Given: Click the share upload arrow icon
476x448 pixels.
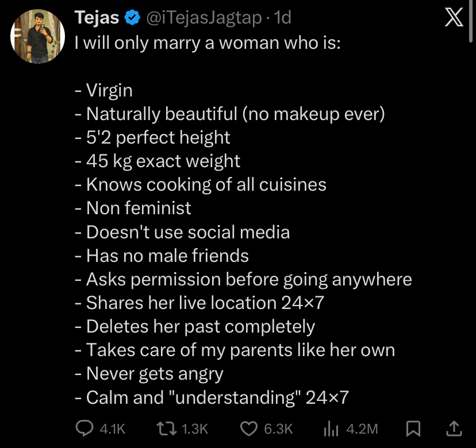Looking at the screenshot, I should click(453, 428).
